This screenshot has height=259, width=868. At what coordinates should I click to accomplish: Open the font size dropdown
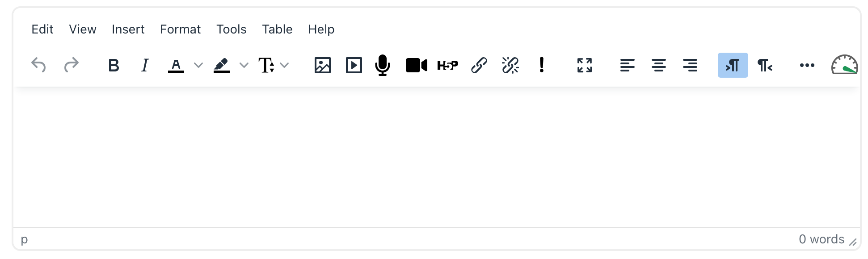point(274,65)
